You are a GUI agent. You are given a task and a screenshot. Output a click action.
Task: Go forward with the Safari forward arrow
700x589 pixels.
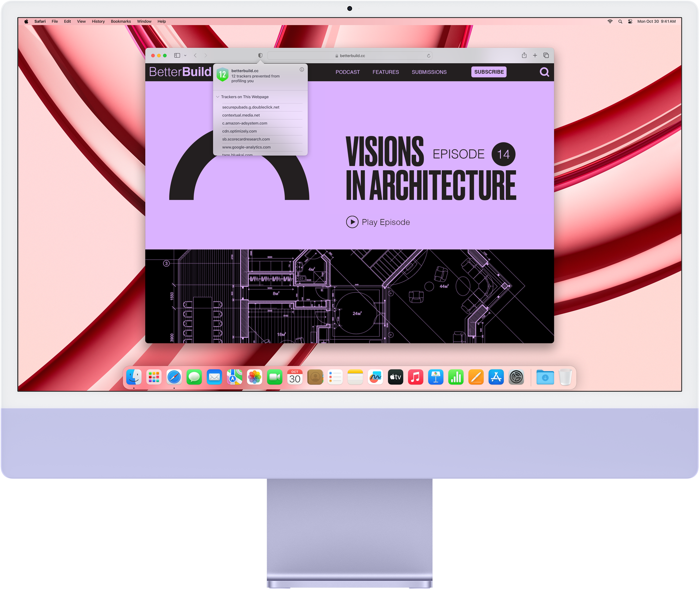(x=206, y=55)
